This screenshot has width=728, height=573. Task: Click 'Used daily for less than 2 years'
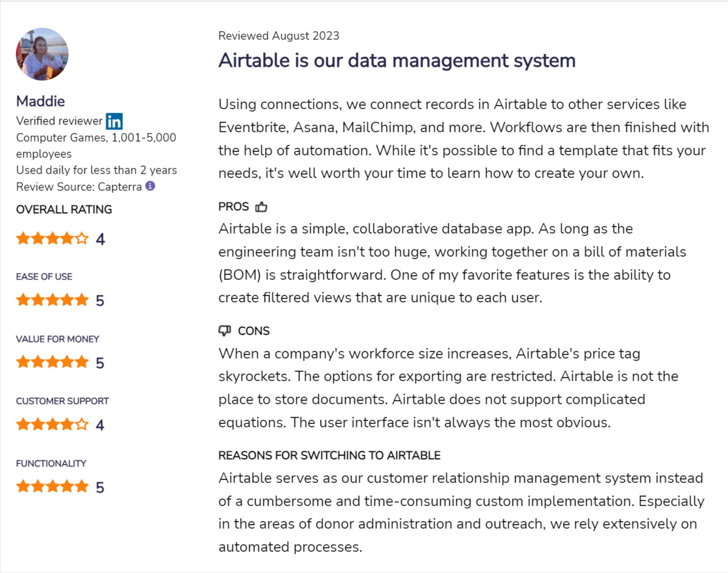pos(96,170)
